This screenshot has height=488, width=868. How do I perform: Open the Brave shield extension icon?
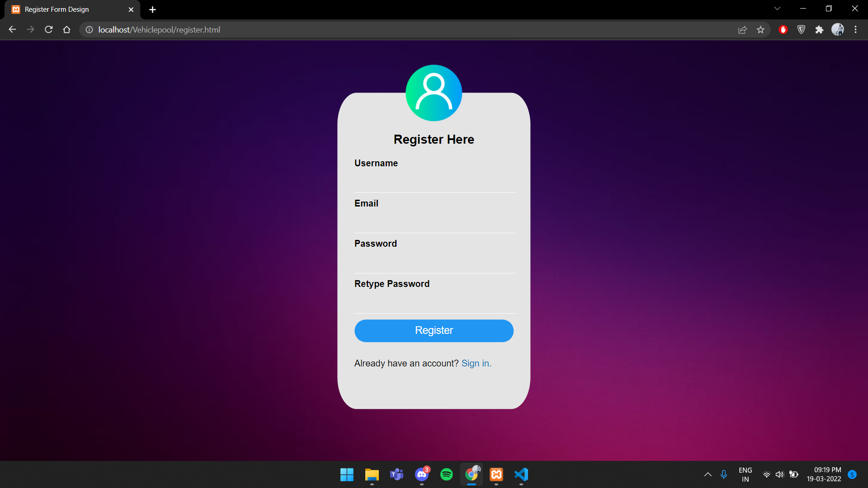801,30
